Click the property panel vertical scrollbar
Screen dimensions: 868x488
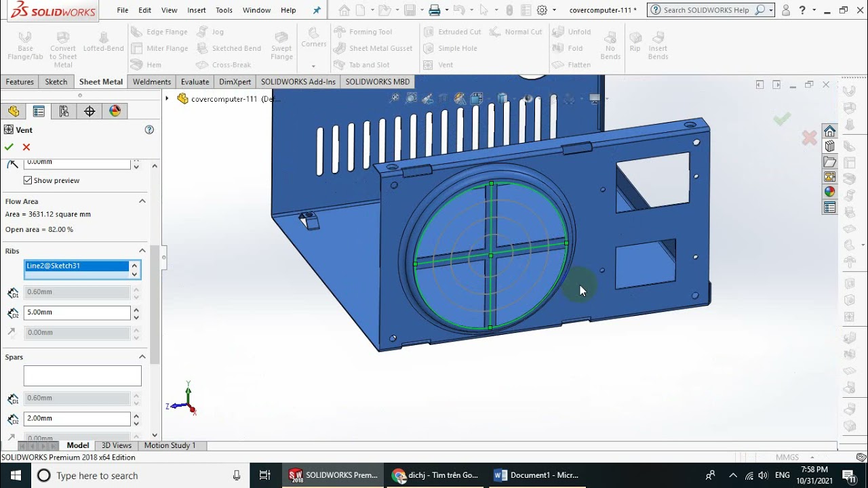click(155, 305)
